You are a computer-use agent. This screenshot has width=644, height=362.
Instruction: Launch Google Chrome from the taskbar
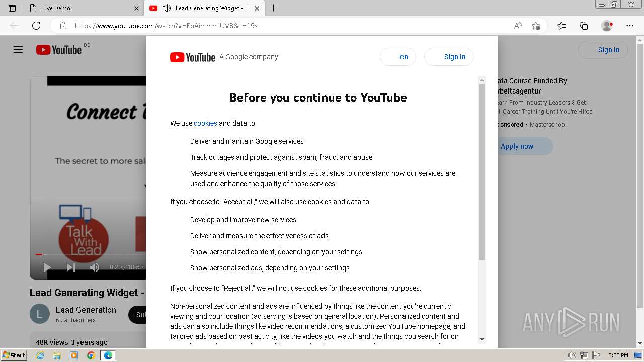click(91, 355)
